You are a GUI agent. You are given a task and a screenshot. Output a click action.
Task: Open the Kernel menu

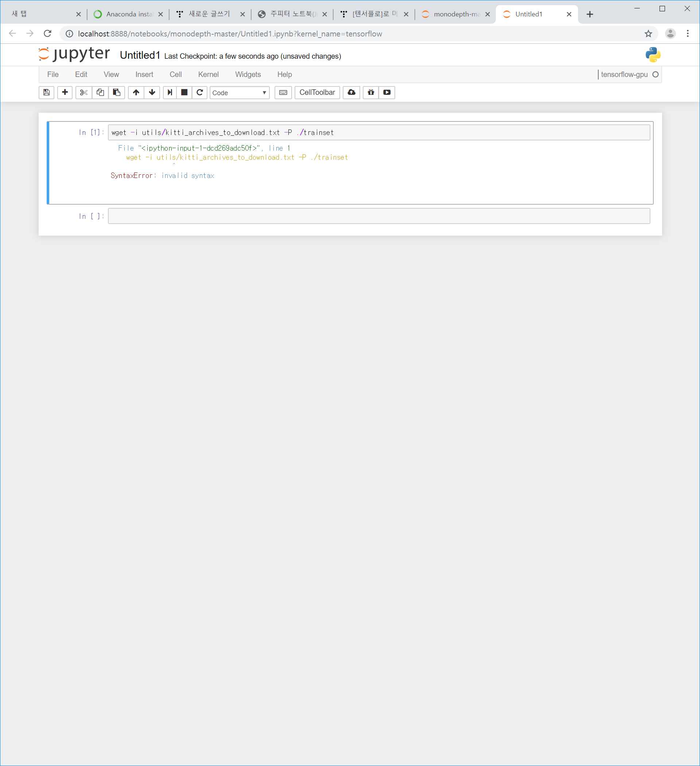(208, 74)
